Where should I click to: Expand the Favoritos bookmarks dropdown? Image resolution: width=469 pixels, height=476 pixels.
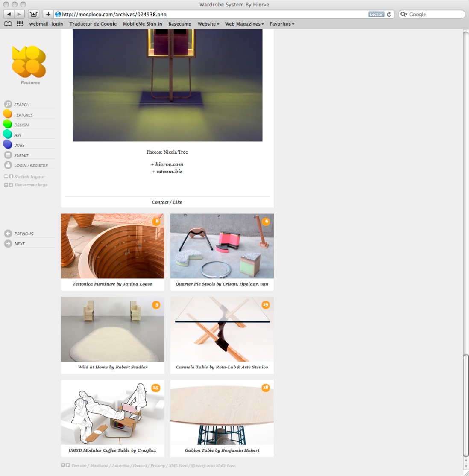click(282, 24)
